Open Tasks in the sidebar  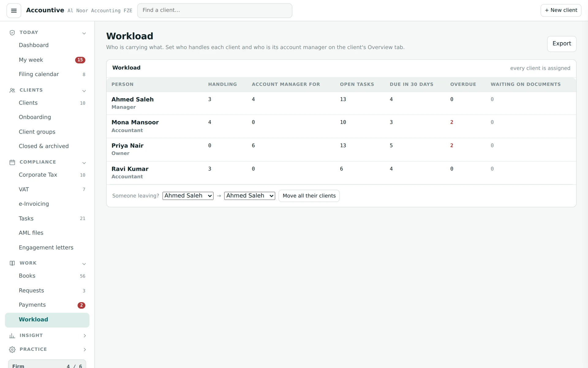47,218
